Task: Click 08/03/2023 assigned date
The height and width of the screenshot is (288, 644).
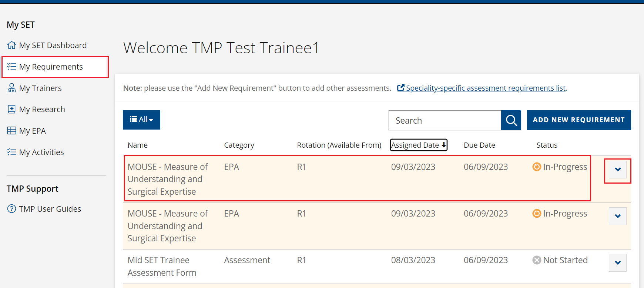Action: pos(413,260)
